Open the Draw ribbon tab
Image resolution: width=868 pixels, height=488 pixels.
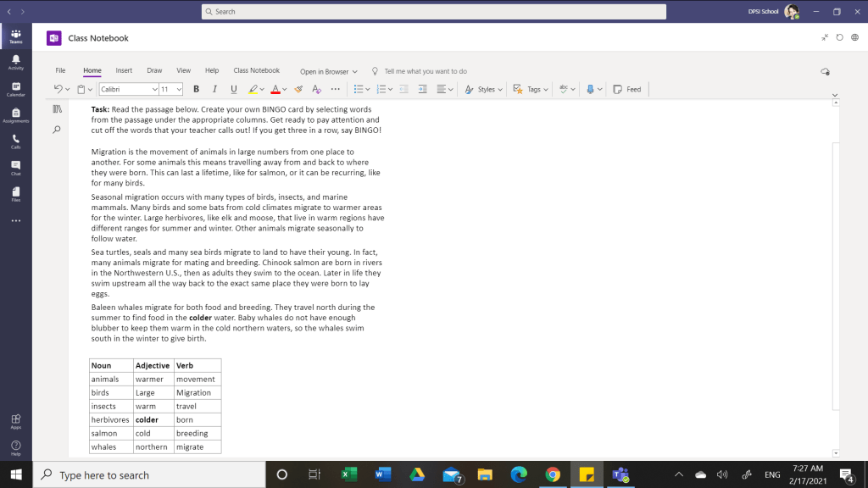pyautogui.click(x=154, y=70)
